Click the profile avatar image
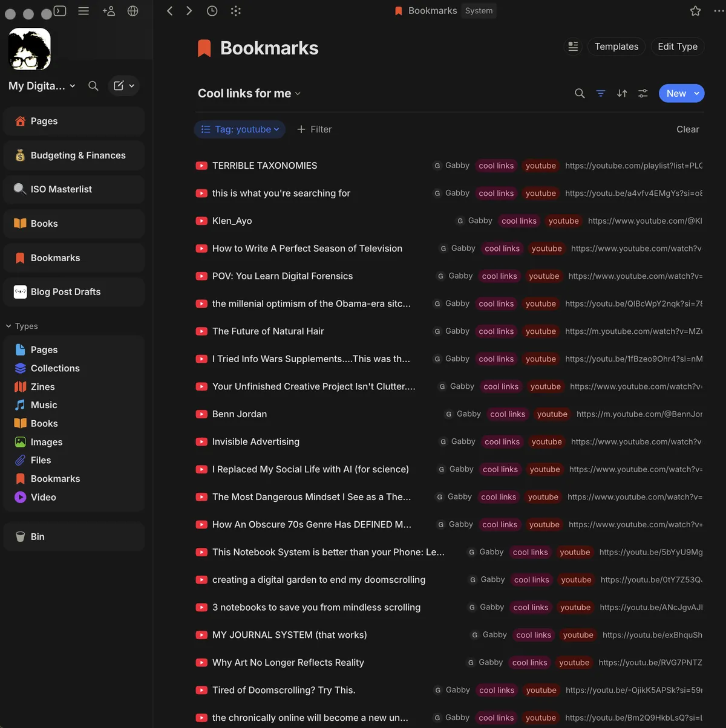The width and height of the screenshot is (726, 728). pos(30,49)
